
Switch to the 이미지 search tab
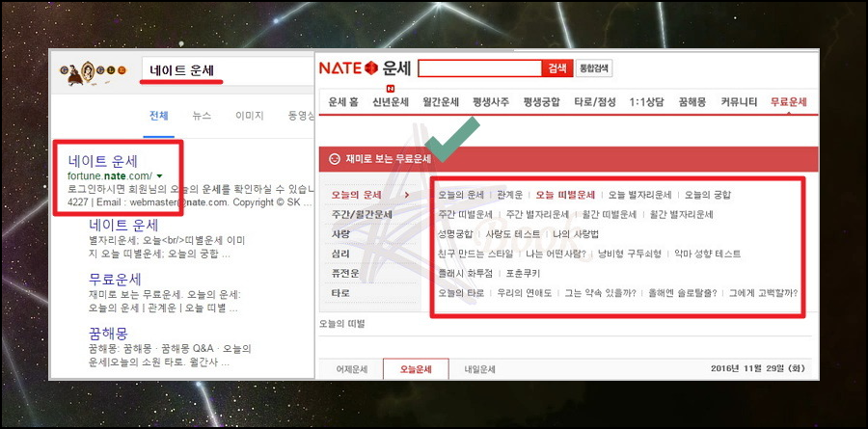pyautogui.click(x=249, y=116)
